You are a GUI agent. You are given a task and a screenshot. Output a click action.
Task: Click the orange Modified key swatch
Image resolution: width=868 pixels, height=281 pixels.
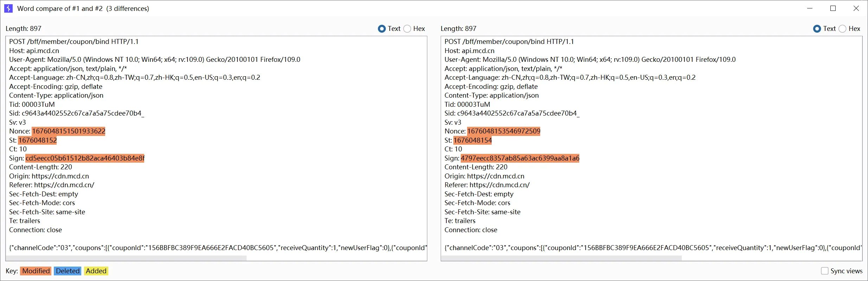pos(36,271)
